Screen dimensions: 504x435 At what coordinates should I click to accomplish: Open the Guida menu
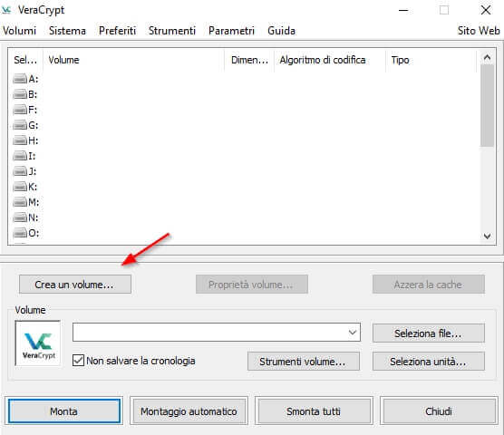point(281,31)
